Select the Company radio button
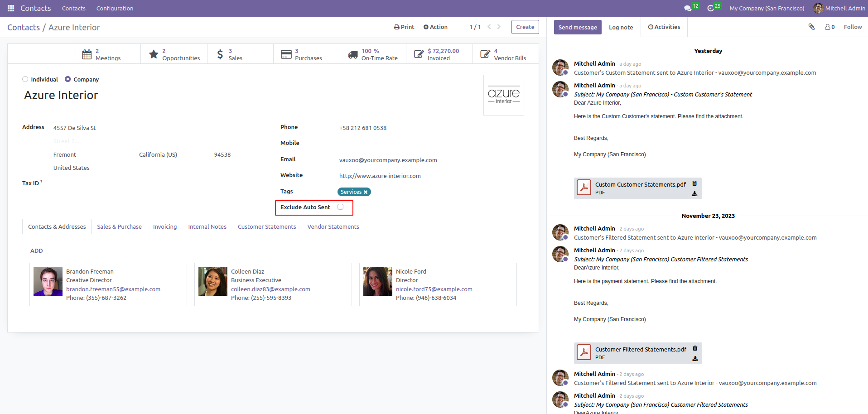Screen dimensions: 868x414 click(x=68, y=79)
